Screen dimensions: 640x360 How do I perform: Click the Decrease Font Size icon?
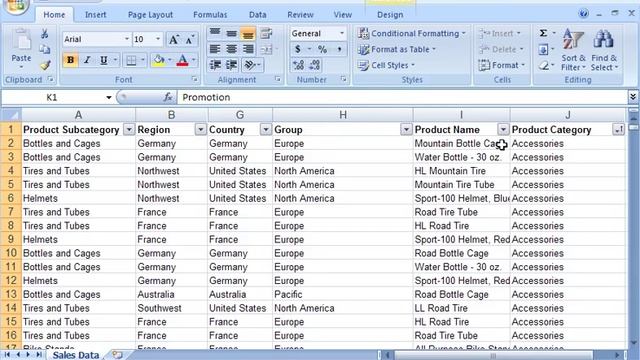(x=190, y=39)
